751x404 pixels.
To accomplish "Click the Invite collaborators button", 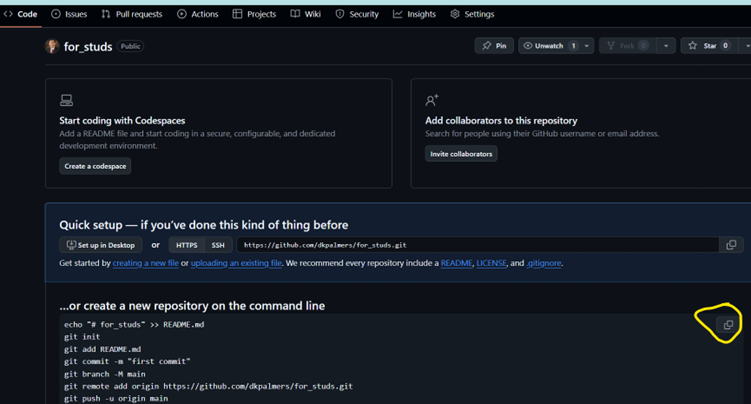I will [461, 154].
